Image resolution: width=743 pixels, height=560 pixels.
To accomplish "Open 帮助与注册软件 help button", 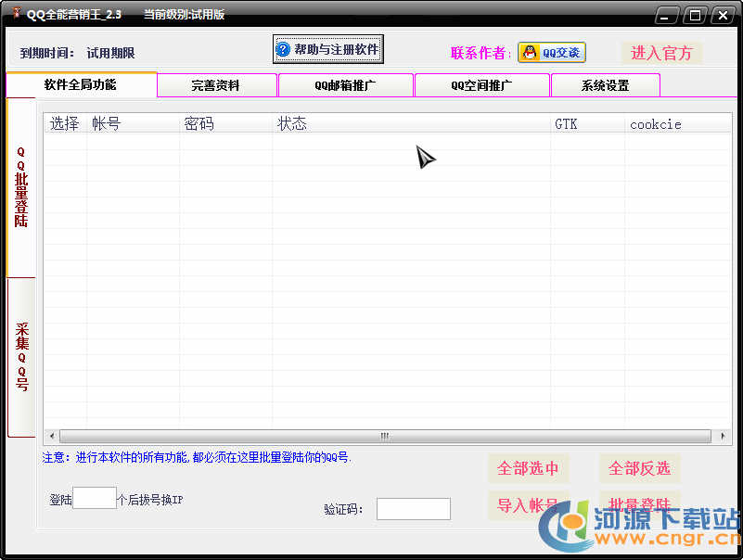I will coord(328,49).
